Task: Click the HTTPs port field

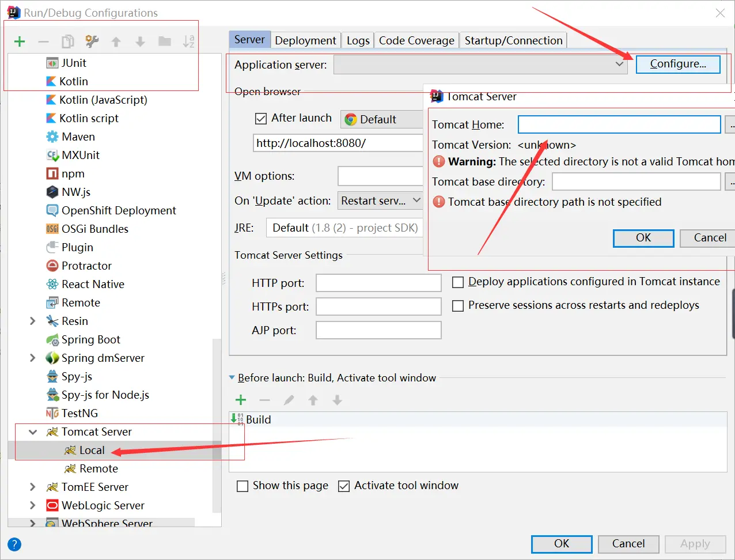Action: 379,307
